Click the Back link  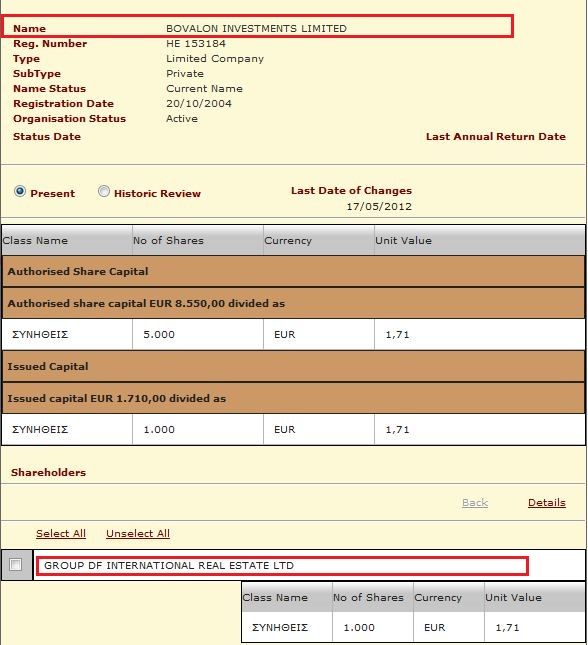[x=475, y=503]
